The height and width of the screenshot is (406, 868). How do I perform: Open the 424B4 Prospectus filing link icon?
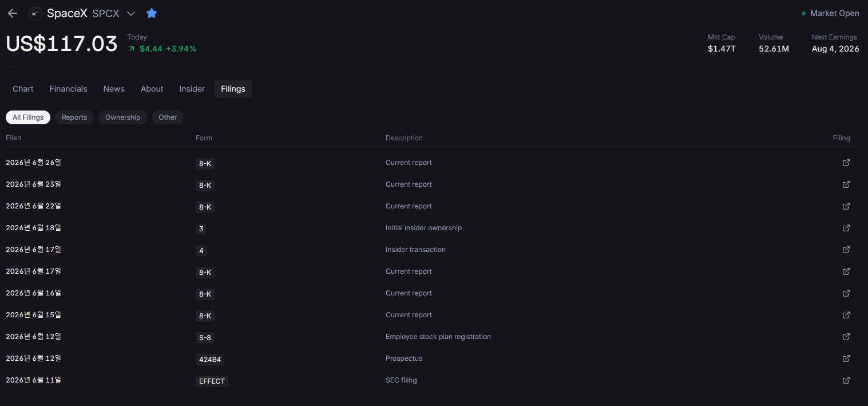pyautogui.click(x=846, y=358)
